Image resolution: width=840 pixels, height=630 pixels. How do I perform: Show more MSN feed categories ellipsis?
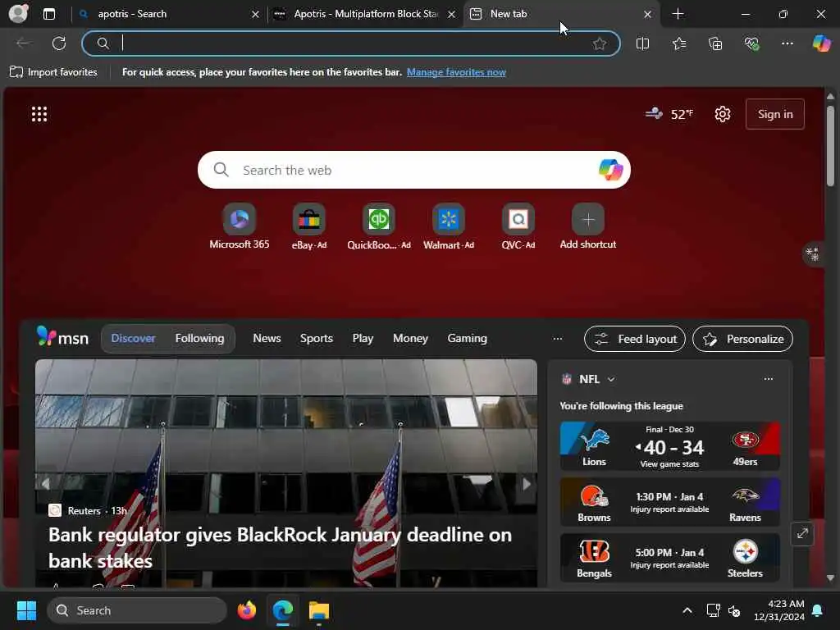(558, 339)
